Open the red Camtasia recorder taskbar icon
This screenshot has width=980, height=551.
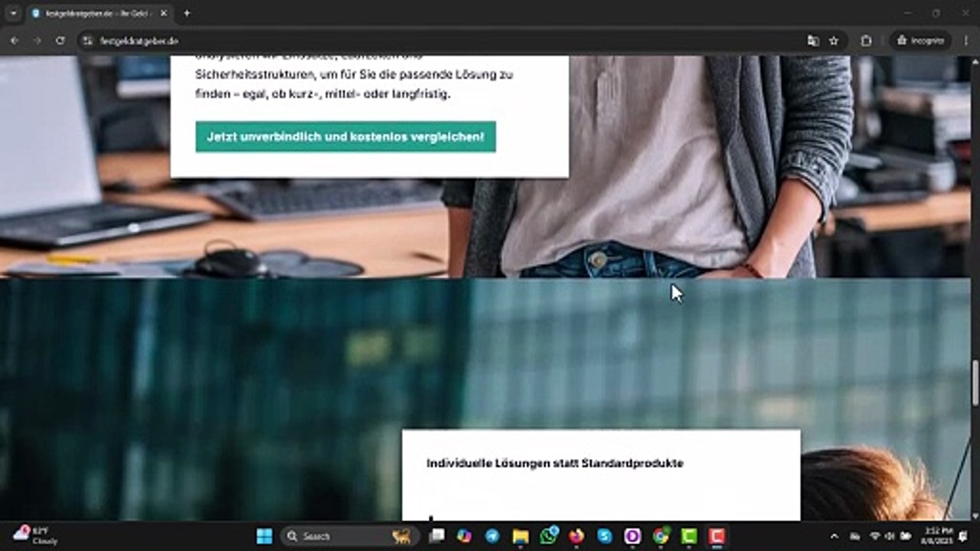point(717,536)
